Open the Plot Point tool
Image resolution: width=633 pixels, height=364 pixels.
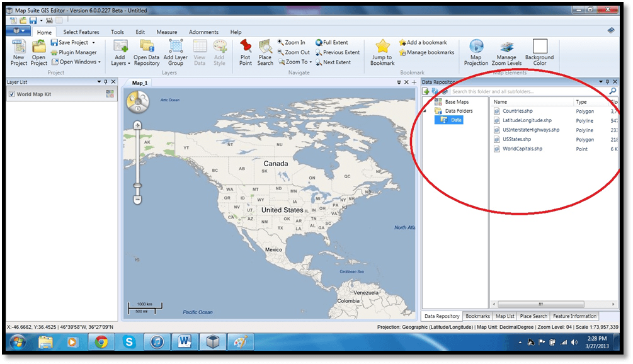click(x=246, y=47)
